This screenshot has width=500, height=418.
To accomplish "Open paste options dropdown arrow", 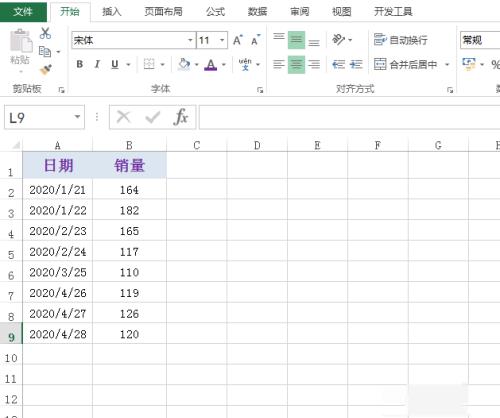I will pos(21,71).
